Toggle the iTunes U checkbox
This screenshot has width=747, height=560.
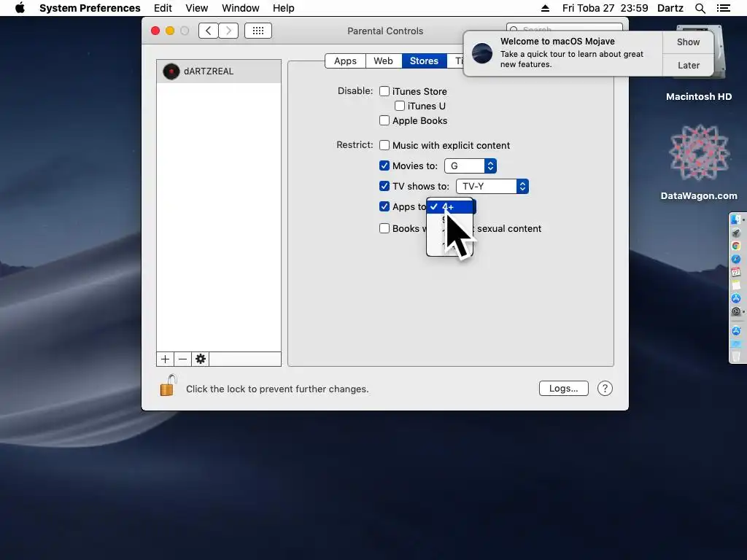coord(400,106)
